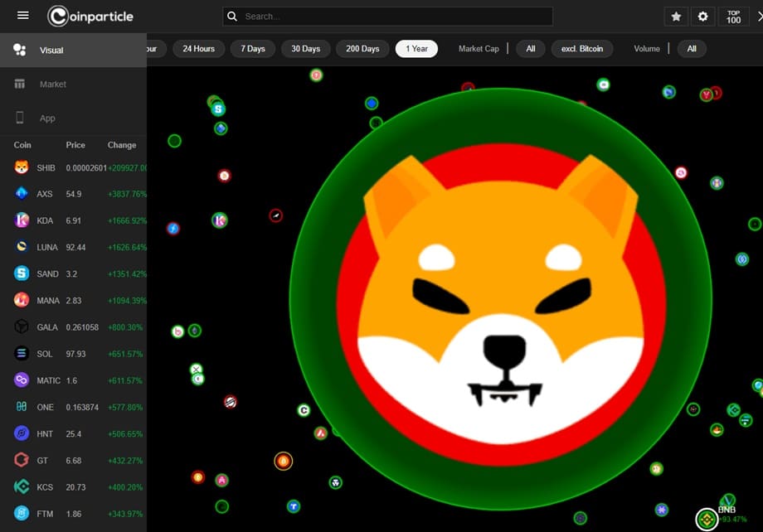Go to the App section in sidebar
This screenshot has width=763, height=532.
[x=47, y=118]
